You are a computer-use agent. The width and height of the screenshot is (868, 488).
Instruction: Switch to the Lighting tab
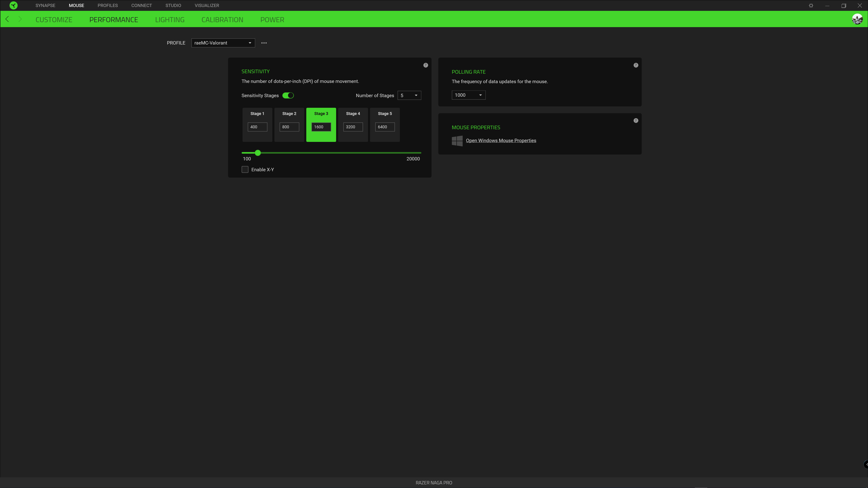point(170,19)
